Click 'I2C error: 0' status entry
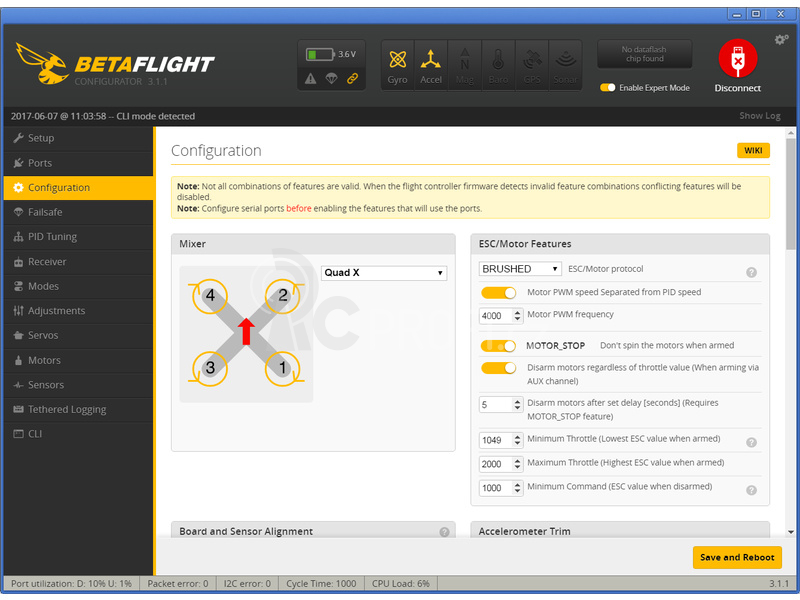The width and height of the screenshot is (800, 600). [x=247, y=584]
